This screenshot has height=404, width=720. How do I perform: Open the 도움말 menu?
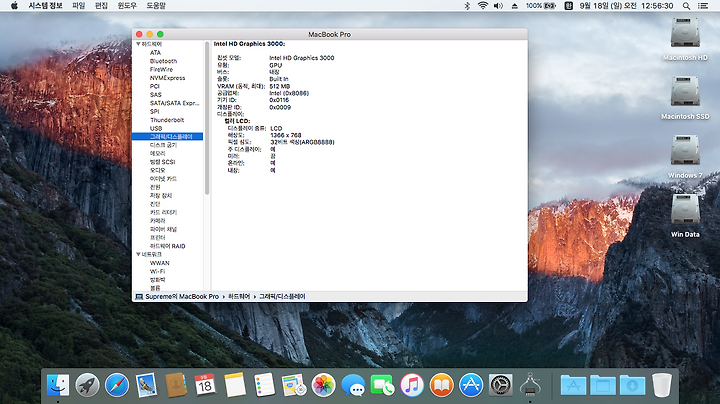156,6
